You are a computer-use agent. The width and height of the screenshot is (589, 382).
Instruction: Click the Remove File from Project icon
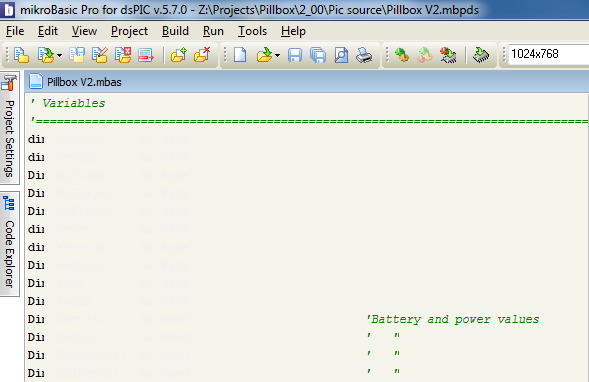click(202, 55)
